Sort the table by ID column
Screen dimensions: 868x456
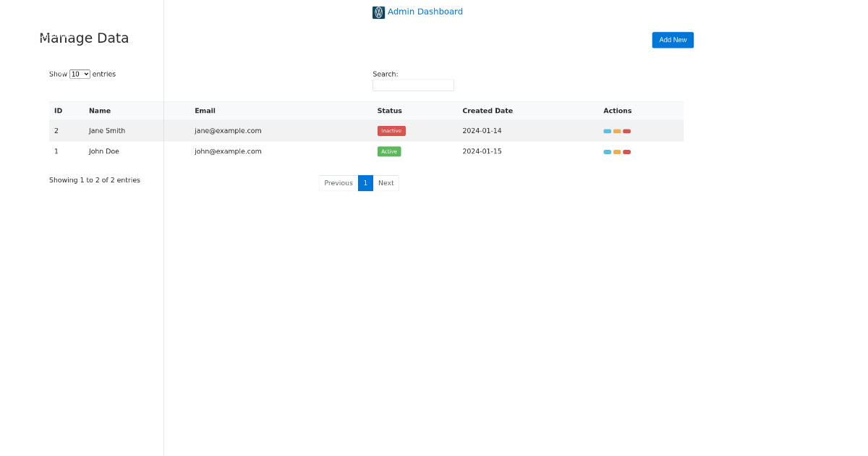(58, 111)
